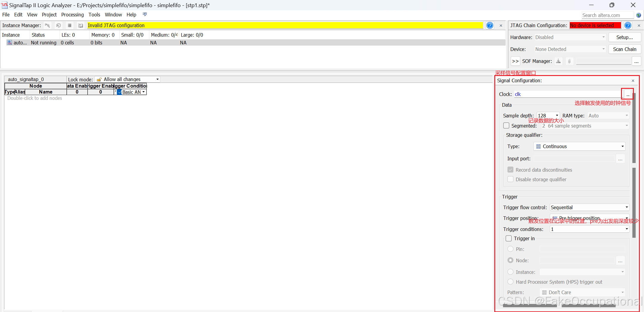The width and height of the screenshot is (644, 312).
Task: Close the JTAG Chain Configuration panel
Action: [x=639, y=26]
